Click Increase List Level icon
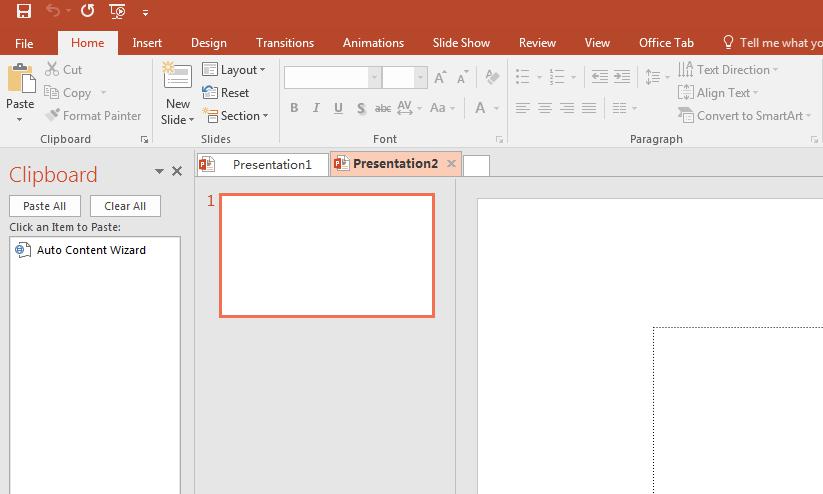The image size is (823, 494). [x=622, y=77]
